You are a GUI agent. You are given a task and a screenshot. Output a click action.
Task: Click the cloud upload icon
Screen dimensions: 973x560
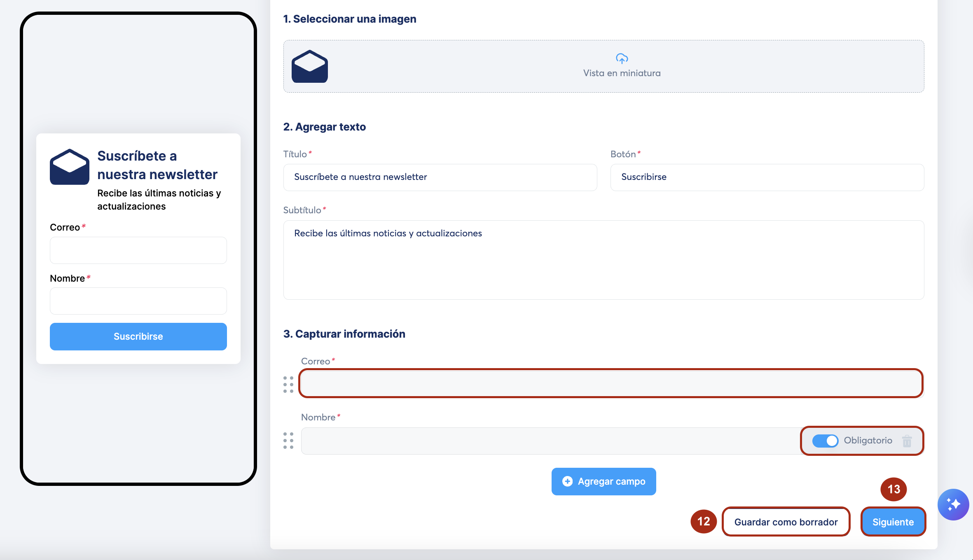coord(622,58)
